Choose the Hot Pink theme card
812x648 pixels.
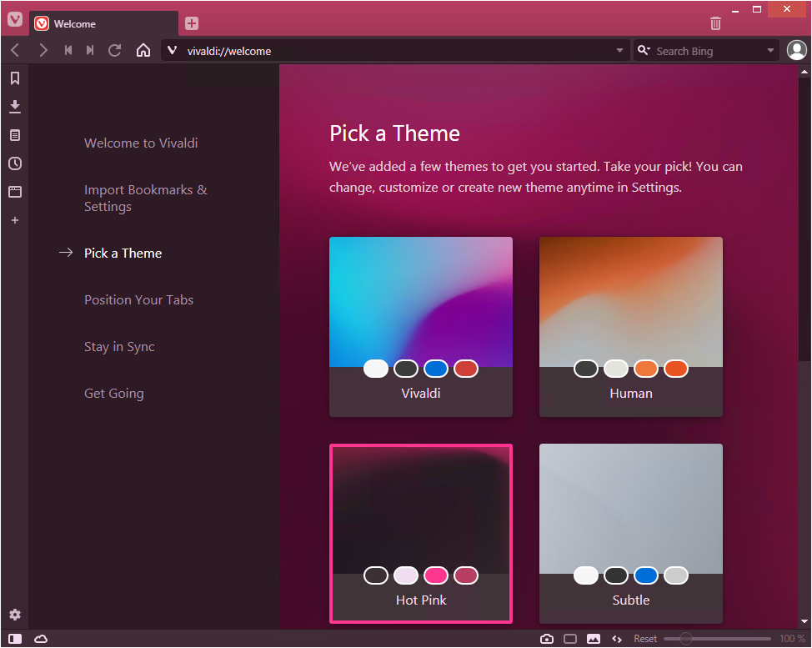point(420,534)
